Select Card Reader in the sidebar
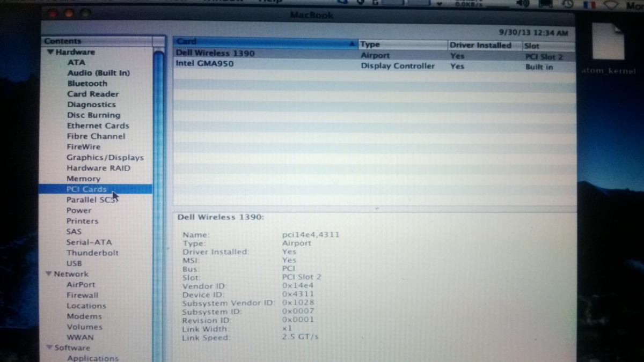This screenshot has height=362, width=644. point(93,94)
